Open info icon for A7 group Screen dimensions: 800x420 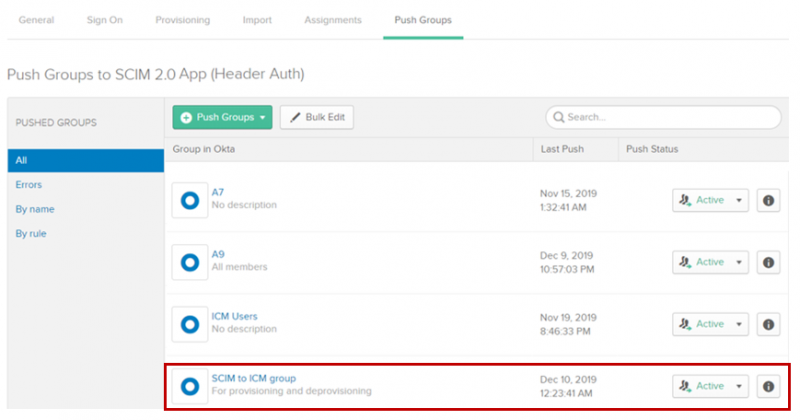coord(768,201)
